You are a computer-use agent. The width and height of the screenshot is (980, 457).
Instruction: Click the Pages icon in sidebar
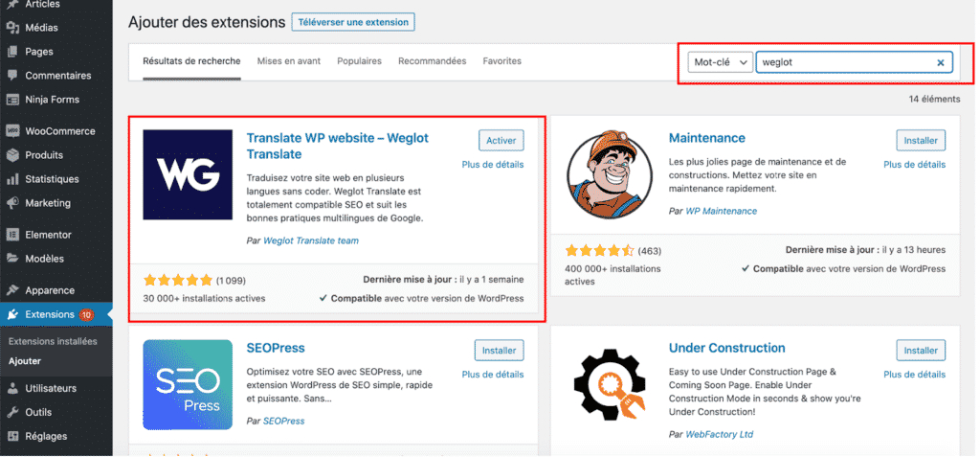[13, 52]
